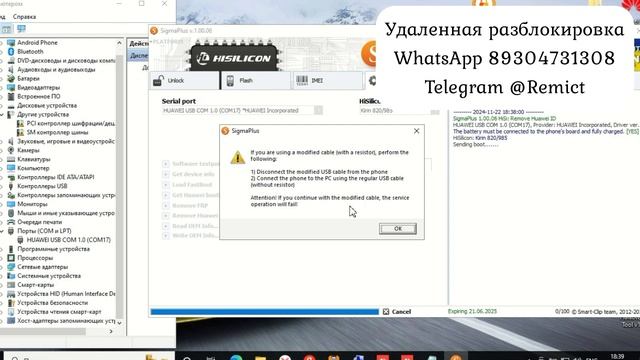640x360 pixels.
Task: Click the Смарт-карты category icon
Action: click(11, 285)
